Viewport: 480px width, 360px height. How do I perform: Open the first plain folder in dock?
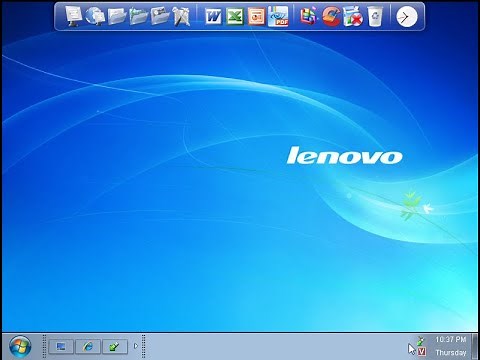(x=117, y=16)
